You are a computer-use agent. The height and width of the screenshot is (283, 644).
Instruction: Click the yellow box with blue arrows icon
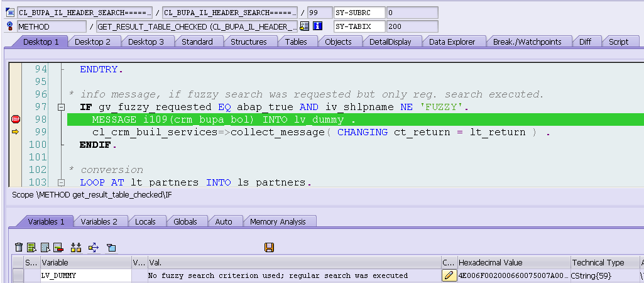[94, 247]
